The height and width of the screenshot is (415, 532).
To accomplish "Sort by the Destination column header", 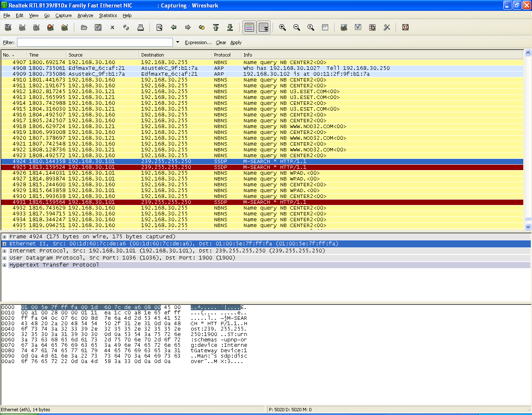I will (175, 55).
